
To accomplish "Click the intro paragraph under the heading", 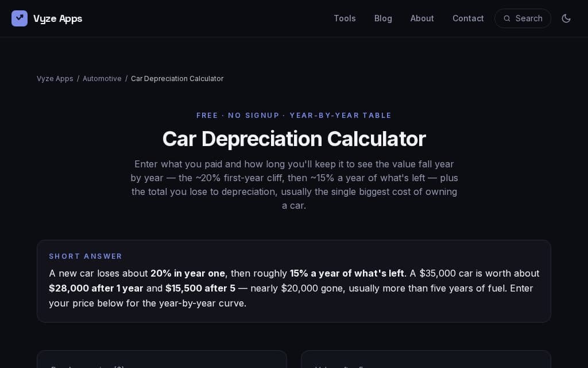I will pyautogui.click(x=294, y=185).
